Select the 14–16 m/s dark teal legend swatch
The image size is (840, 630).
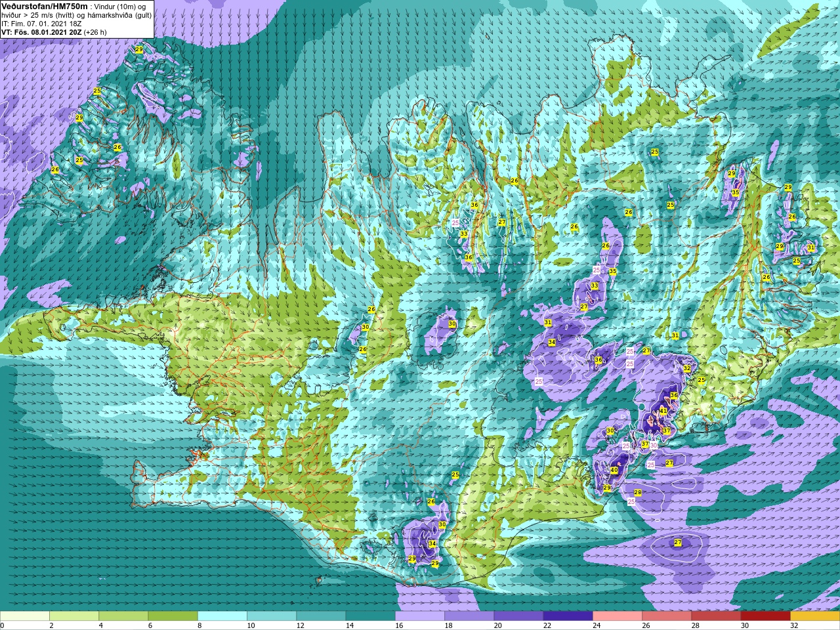[x=370, y=616]
